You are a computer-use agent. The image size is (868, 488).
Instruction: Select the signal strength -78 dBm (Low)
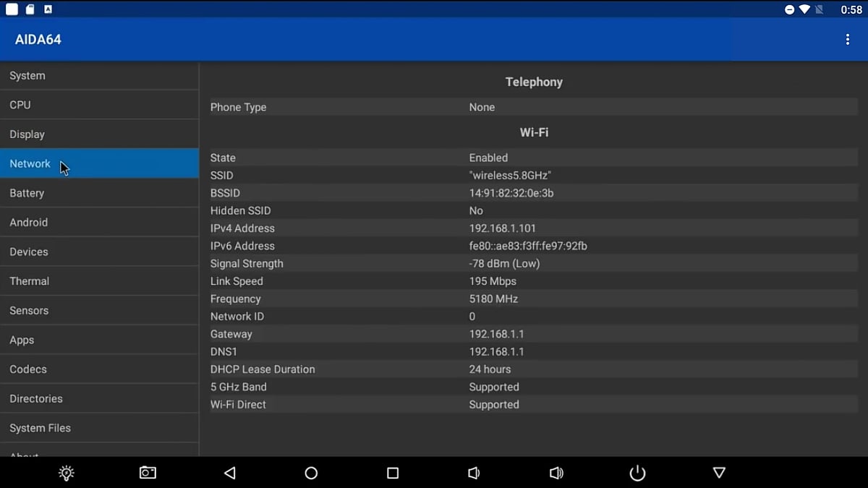click(504, 264)
